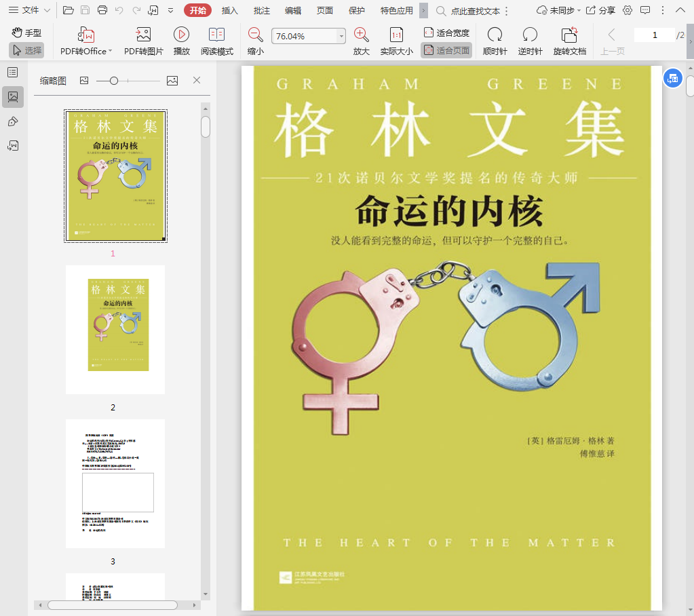Viewport: 694px width, 616px height.
Task: Open the signature sidebar icon
Action: coord(13,146)
